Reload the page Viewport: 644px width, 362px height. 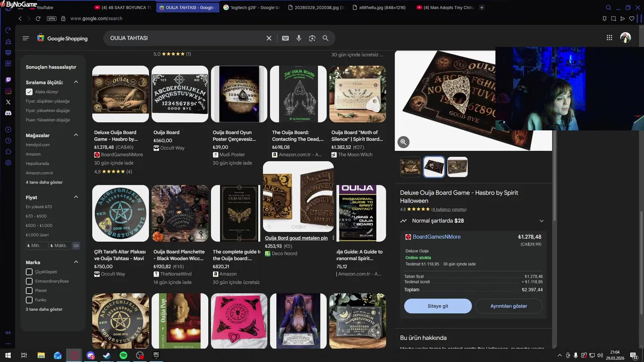[x=38, y=19]
